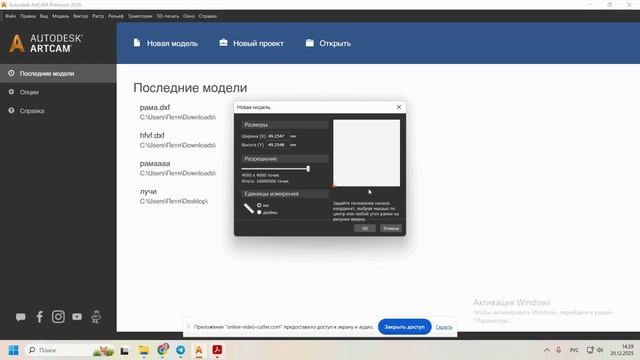640x360 pixels.
Task: Click the Новая модель button in header
Action: point(166,43)
